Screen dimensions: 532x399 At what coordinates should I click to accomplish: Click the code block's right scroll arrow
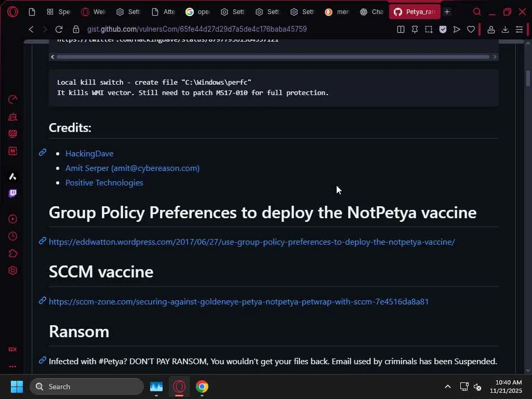click(495, 57)
